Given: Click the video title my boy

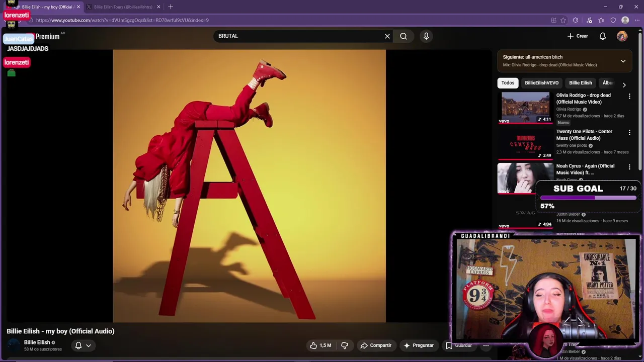Looking at the screenshot, I should coord(60,331).
